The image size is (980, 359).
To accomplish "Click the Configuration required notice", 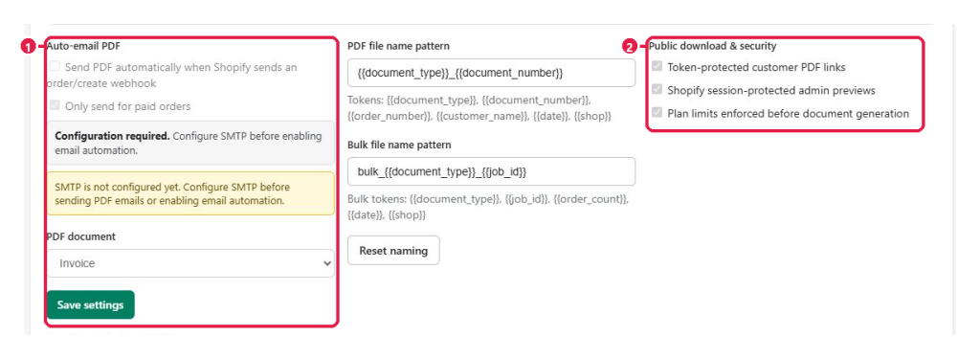I will tap(190, 144).
